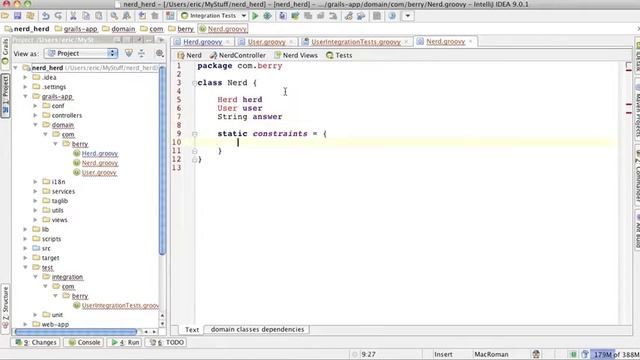This screenshot has height=360, width=640.
Task: Collapse the domain folder
Action: coord(36,125)
